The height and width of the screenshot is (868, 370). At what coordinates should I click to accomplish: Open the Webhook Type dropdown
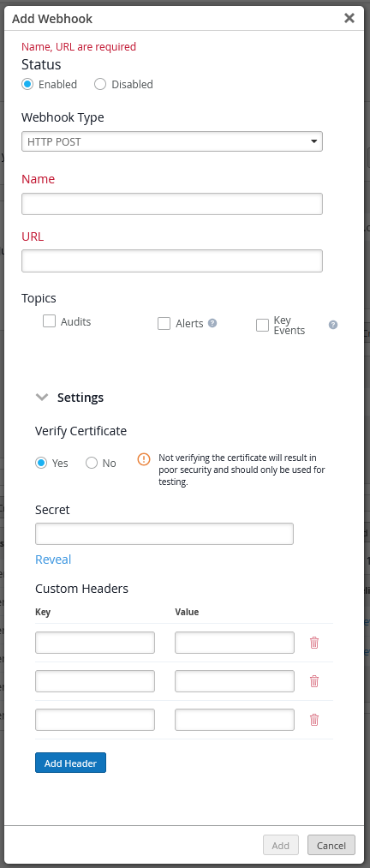tap(172, 141)
